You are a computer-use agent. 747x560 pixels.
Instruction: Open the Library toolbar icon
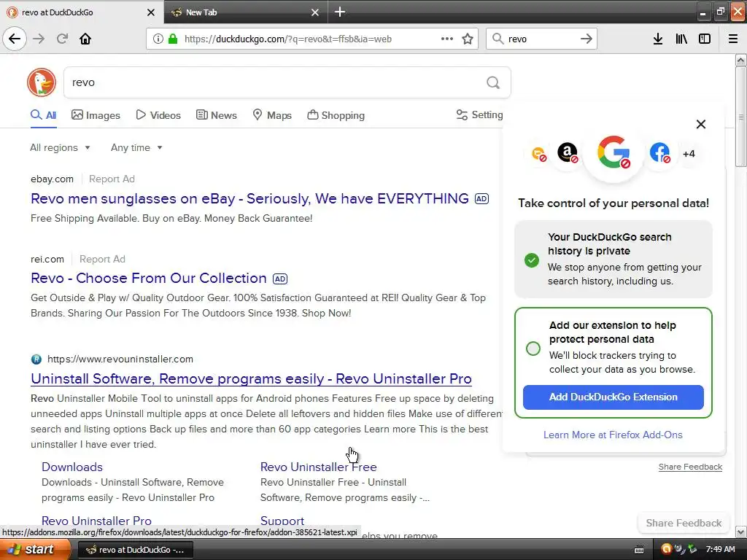click(x=681, y=39)
